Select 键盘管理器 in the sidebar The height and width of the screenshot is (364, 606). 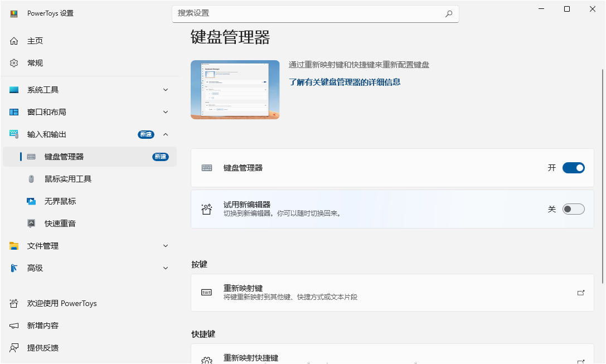coord(90,157)
